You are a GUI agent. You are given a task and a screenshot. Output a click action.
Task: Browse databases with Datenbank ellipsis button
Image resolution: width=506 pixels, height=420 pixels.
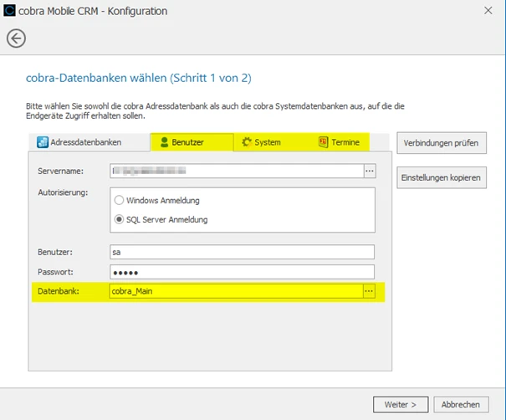pyautogui.click(x=369, y=291)
